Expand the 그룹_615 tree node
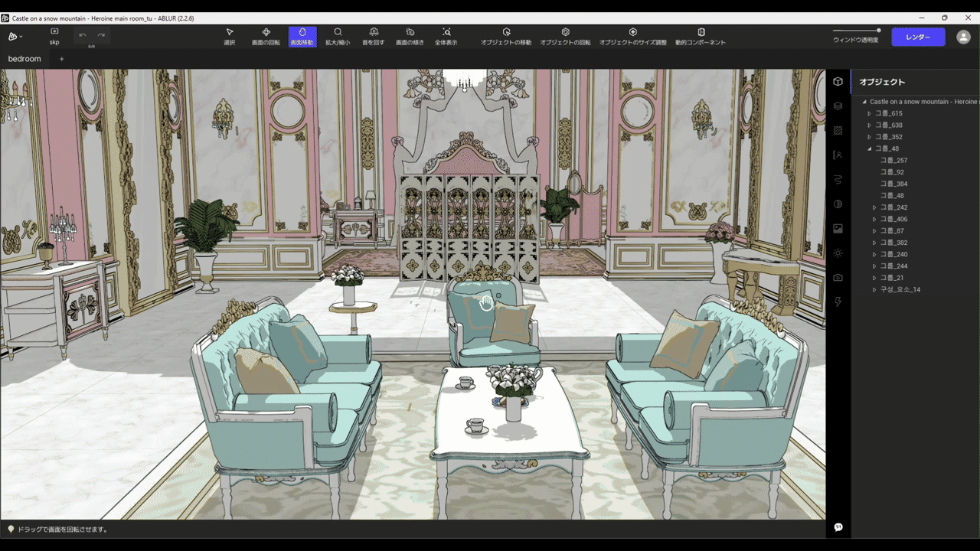 point(870,113)
